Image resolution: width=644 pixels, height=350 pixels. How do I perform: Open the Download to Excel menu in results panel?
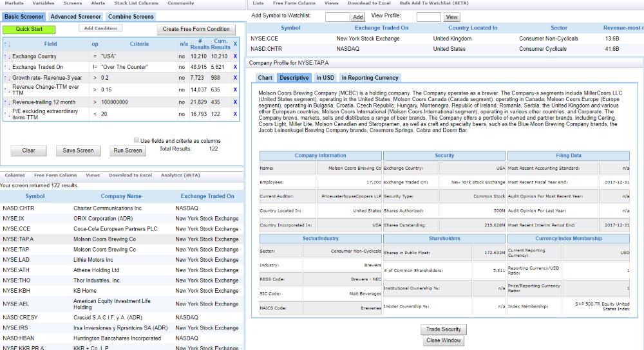pyautogui.click(x=130, y=175)
